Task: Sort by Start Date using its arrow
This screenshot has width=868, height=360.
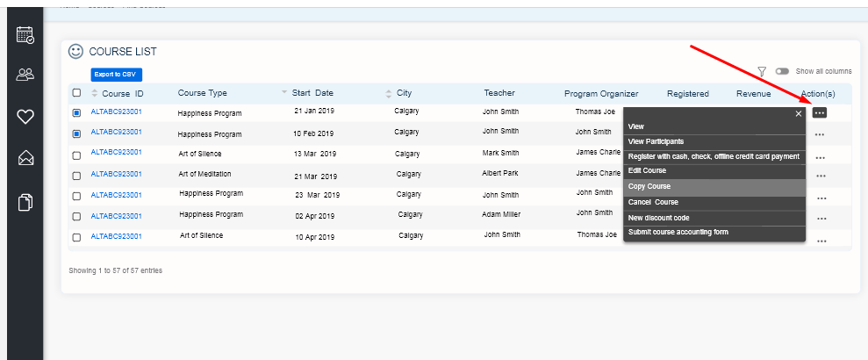Action: (284, 92)
